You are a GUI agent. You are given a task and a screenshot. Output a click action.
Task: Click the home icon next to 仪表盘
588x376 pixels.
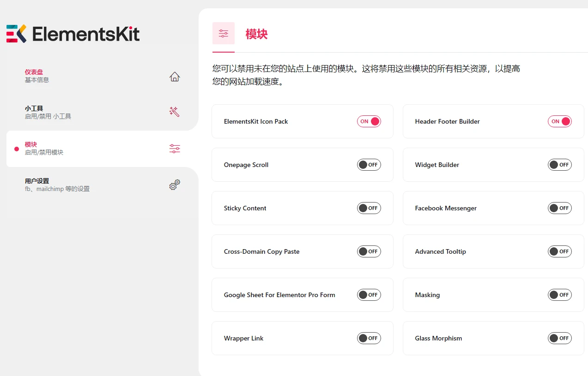pos(175,77)
